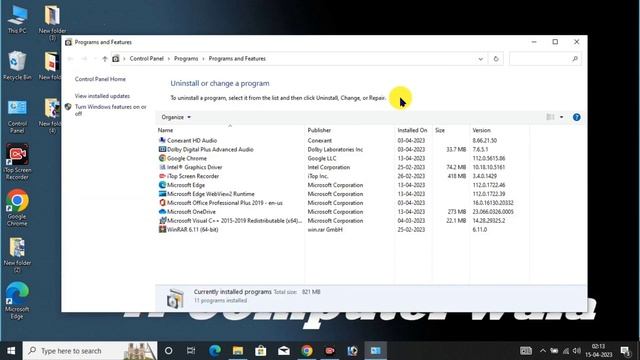Click the Google Chrome program icon in list

(162, 158)
